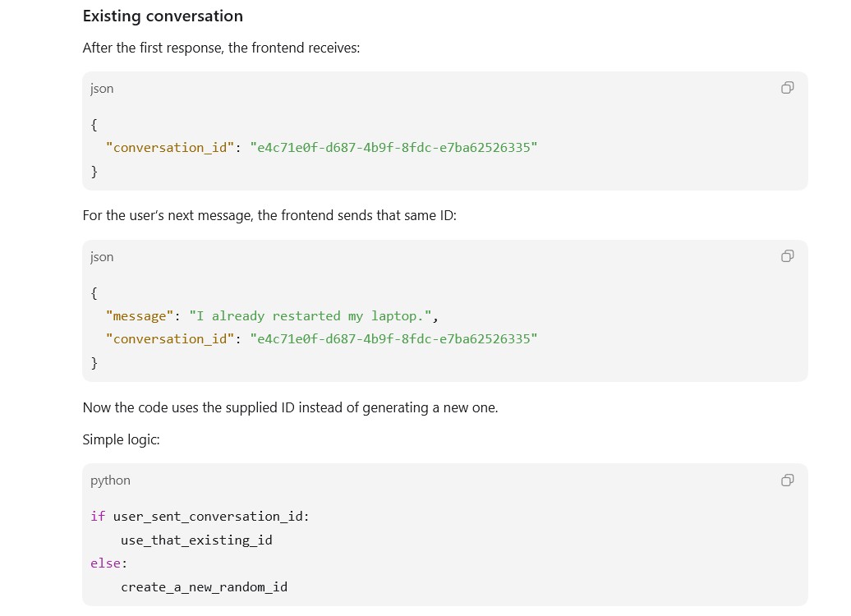Copy the first json code block
This screenshot has height=616, width=851.
pos(787,88)
